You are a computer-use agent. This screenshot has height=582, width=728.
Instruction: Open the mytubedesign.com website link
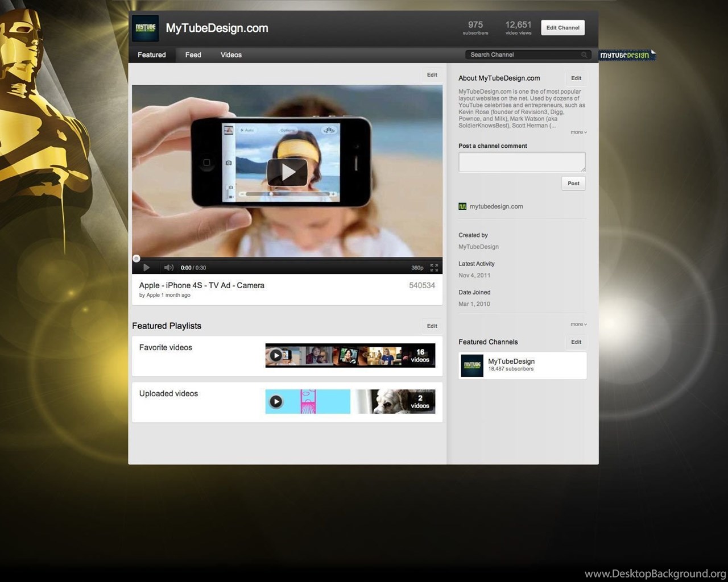496,206
